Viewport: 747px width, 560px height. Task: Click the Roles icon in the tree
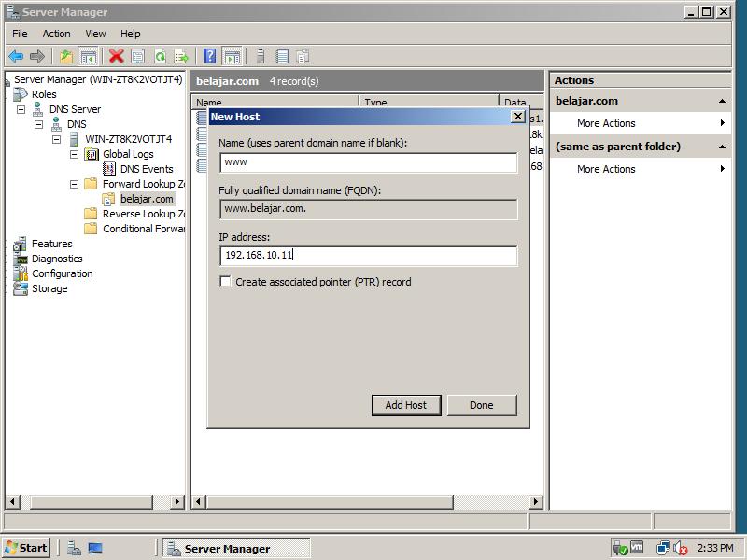[x=20, y=94]
